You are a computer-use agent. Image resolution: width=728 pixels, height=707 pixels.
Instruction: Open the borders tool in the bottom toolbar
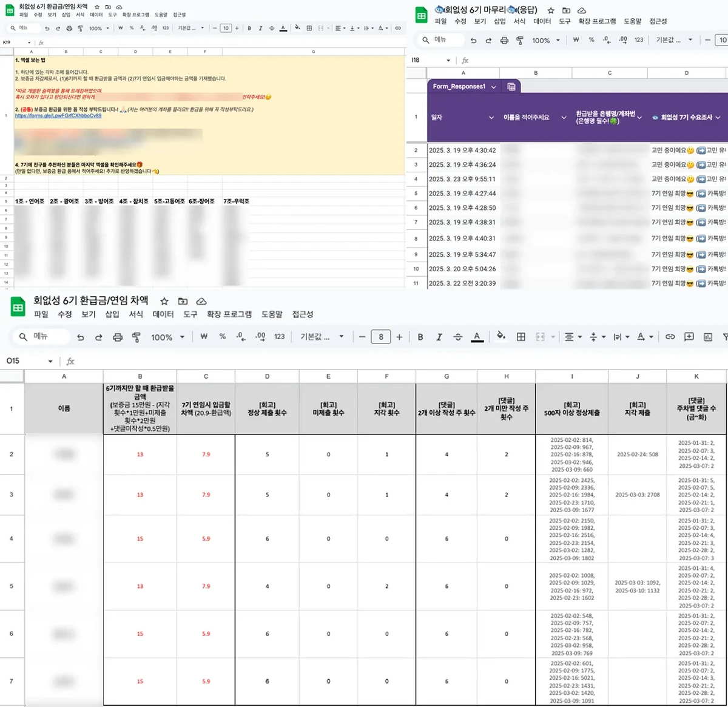pos(521,337)
